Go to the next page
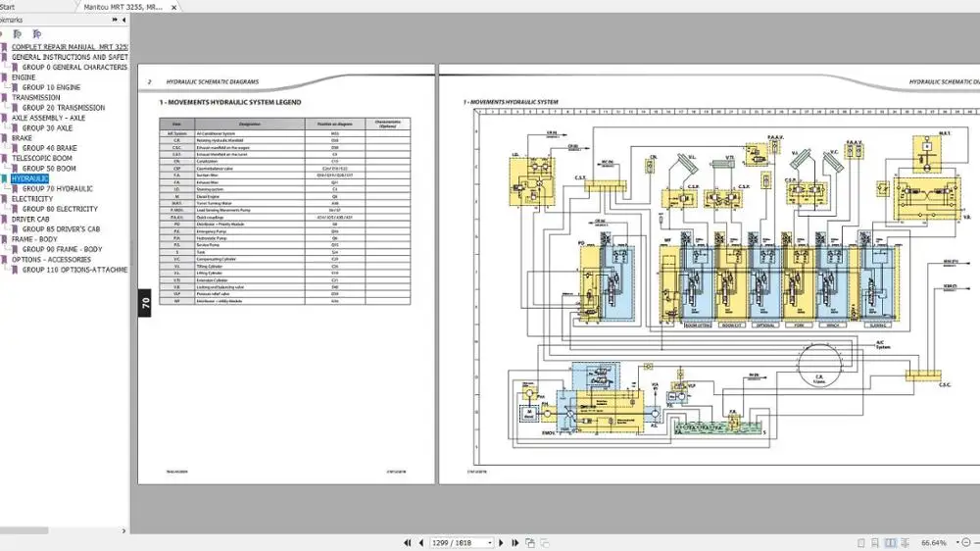 pos(502,542)
